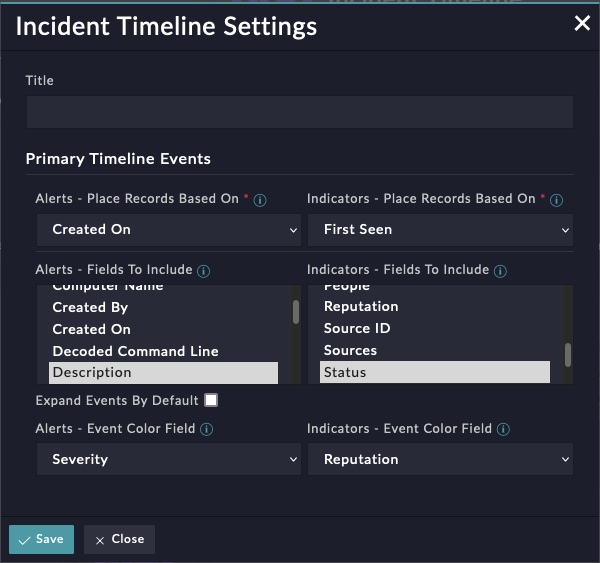Image resolution: width=600 pixels, height=563 pixels.
Task: Click info icon next to Indicators Fields To Include
Action: (500, 271)
